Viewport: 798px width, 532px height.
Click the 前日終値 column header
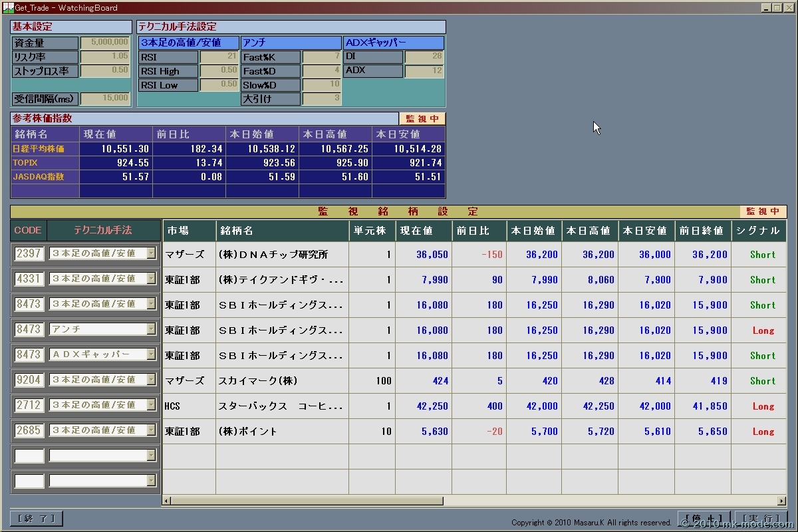[702, 231]
